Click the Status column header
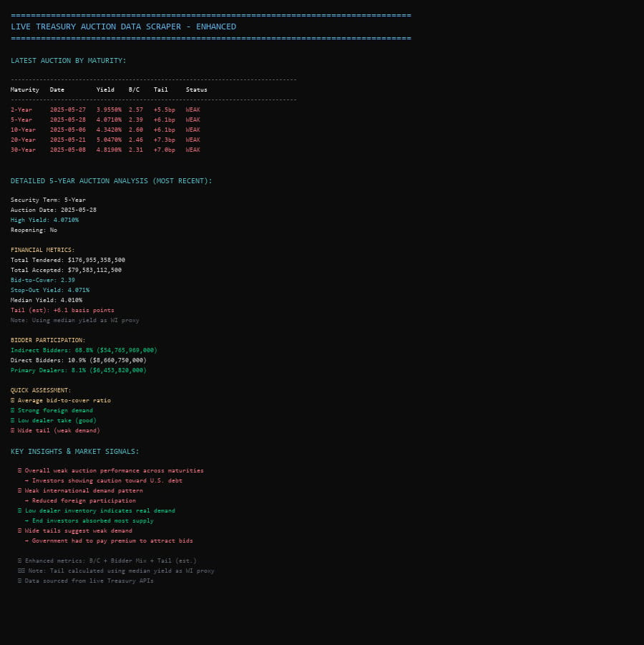This screenshot has width=644, height=645. coord(197,89)
